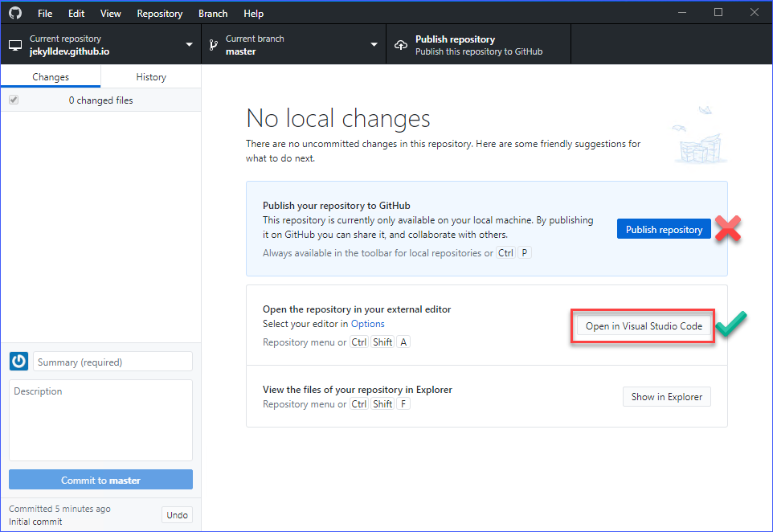
Task: Click 'View the files of your repository in Explorer' text
Action: pos(358,390)
